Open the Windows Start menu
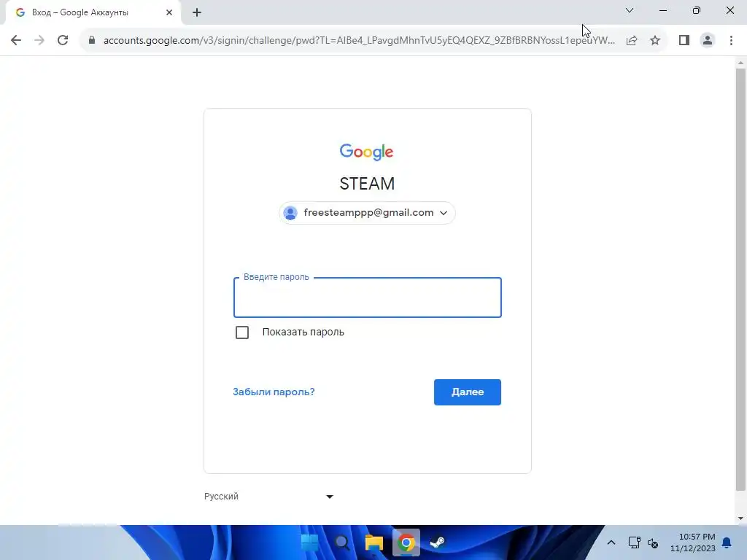The width and height of the screenshot is (747, 560). click(310, 542)
